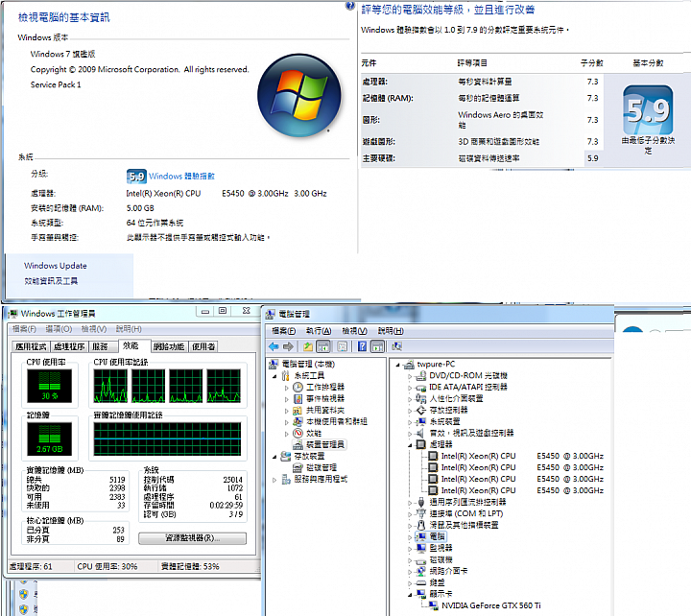Click status bar text 處理程序: 61
Viewport: 691px width, 616px height.
pyautogui.click(x=31, y=567)
